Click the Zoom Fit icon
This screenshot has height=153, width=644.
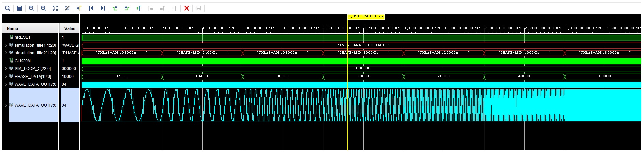pos(55,8)
